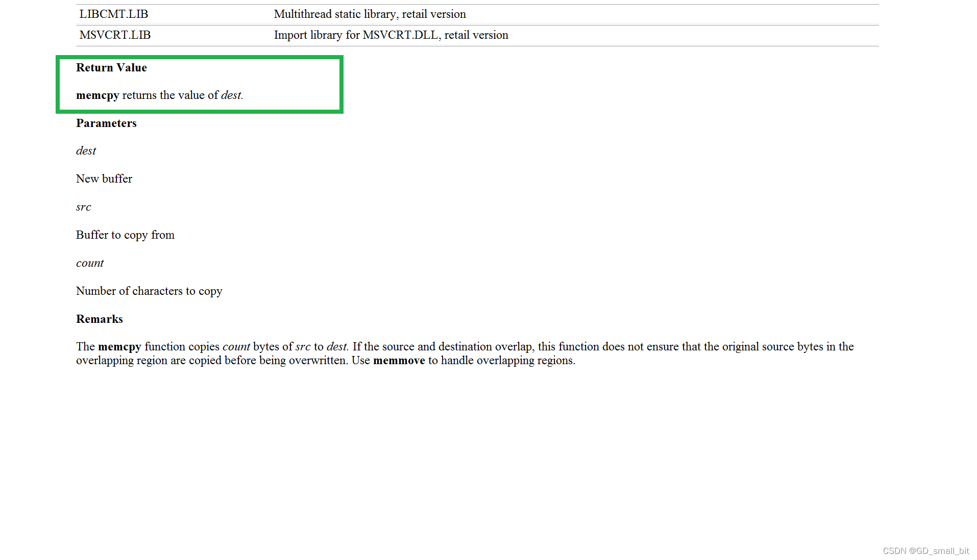Click Number of characters to copy text

(x=149, y=291)
